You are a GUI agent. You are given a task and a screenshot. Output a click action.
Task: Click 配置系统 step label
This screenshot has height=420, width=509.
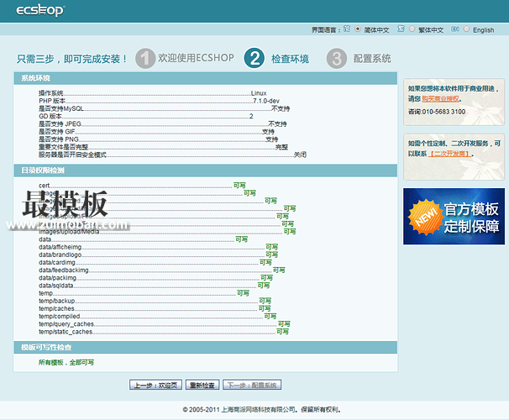coord(372,59)
